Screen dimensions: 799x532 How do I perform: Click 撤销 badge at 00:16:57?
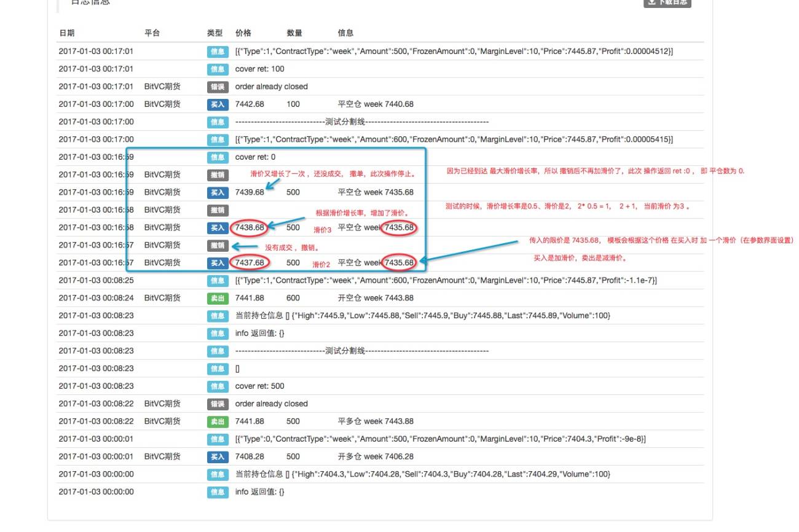(x=218, y=246)
